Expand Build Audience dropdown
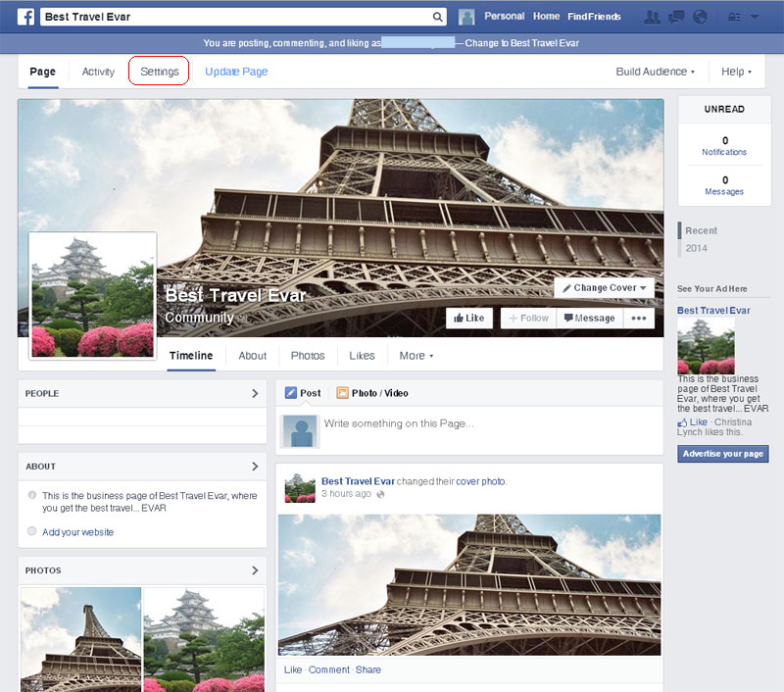Viewport: 784px width, 692px height. coord(655,72)
